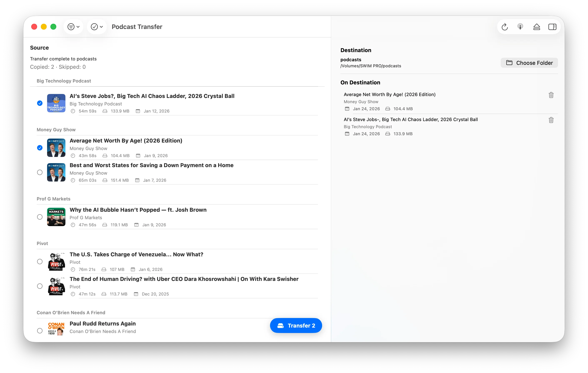Select The End of Human Driving episode
This screenshot has height=373, width=588.
pyautogui.click(x=40, y=286)
